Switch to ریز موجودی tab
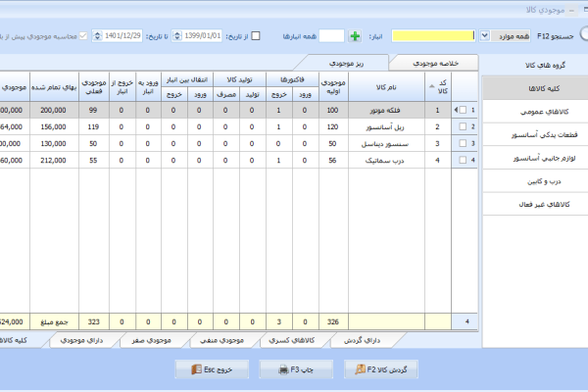588x392 pixels. click(x=346, y=64)
